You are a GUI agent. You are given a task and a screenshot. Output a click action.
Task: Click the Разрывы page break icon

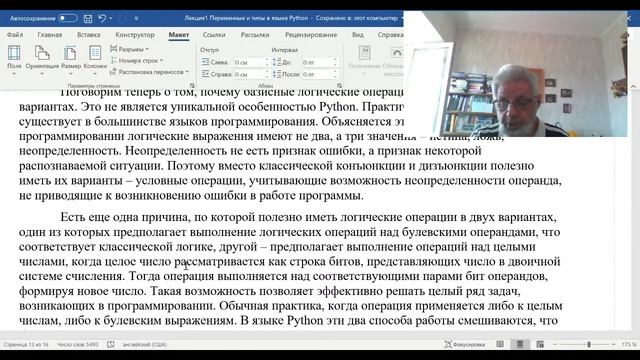[113, 49]
